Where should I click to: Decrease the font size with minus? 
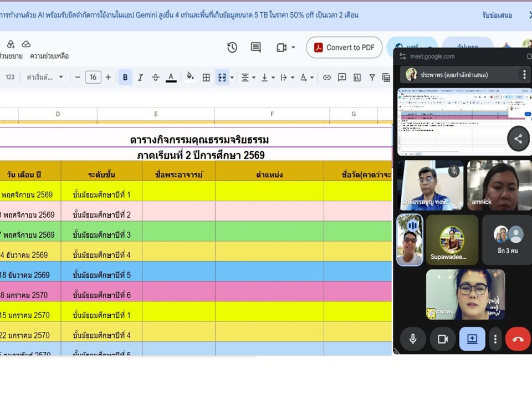[x=78, y=78]
